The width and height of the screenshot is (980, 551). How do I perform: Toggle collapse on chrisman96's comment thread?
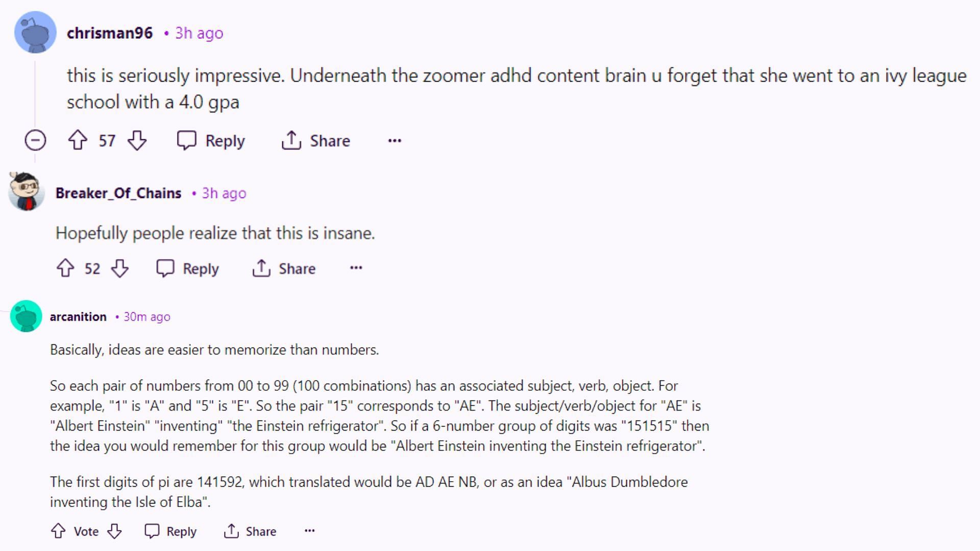[36, 140]
